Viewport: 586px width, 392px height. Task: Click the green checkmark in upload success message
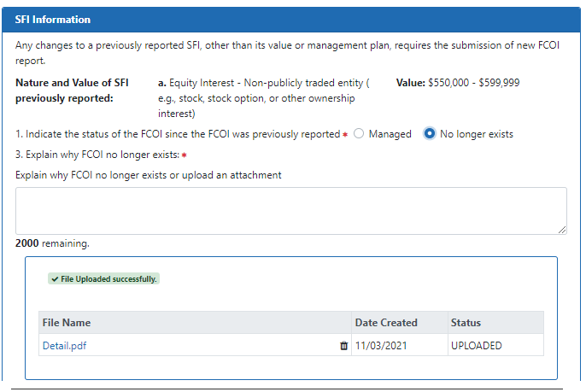click(x=56, y=279)
